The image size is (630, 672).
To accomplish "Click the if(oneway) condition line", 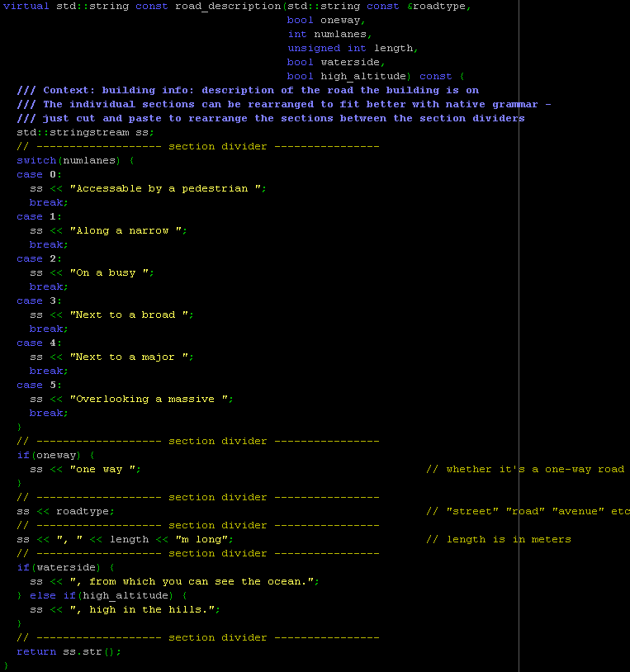I will [x=55, y=455].
